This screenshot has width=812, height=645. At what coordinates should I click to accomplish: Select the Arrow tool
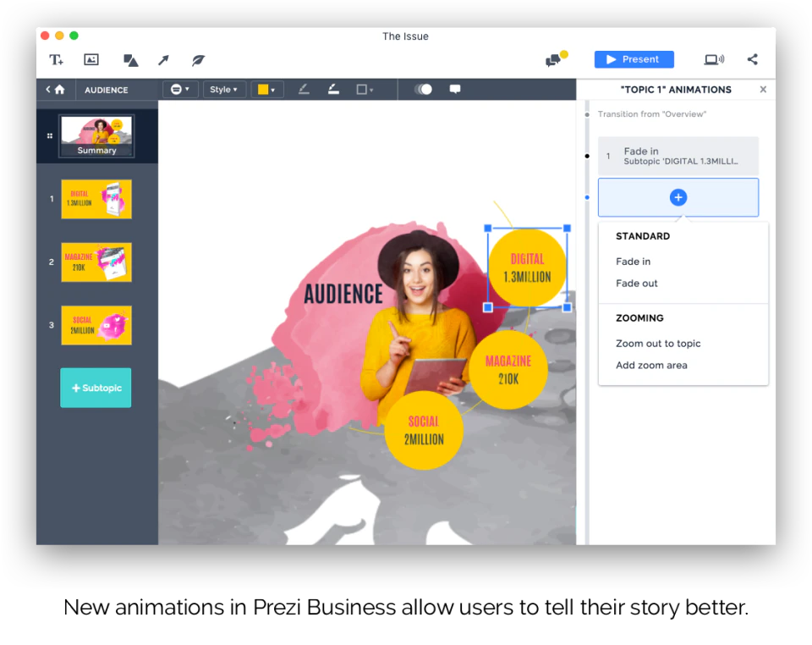pyautogui.click(x=163, y=60)
